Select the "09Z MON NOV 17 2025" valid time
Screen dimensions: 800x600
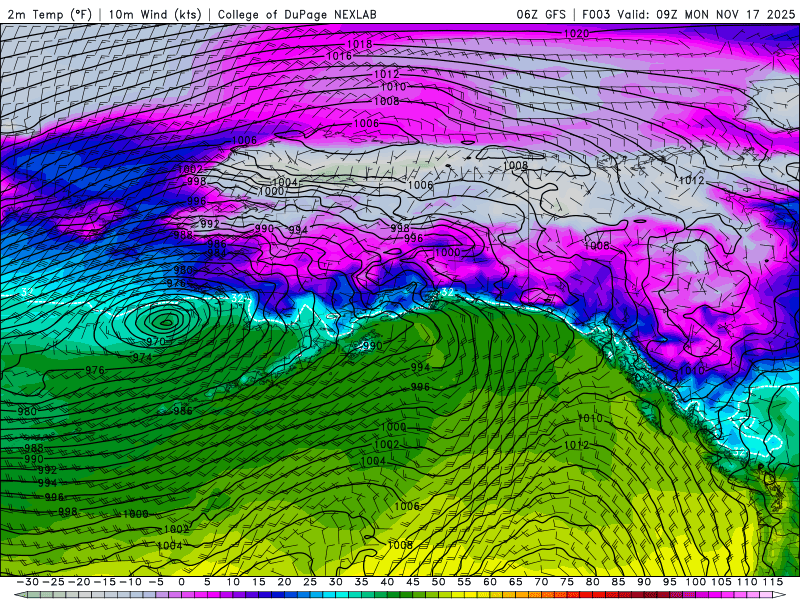pos(726,14)
